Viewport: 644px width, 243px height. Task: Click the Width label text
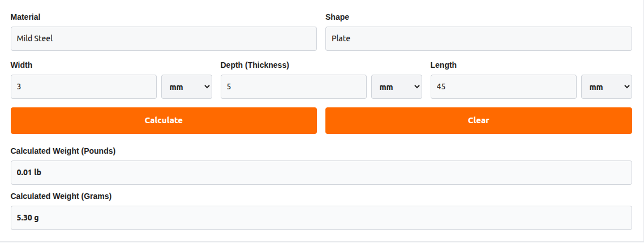(x=22, y=65)
